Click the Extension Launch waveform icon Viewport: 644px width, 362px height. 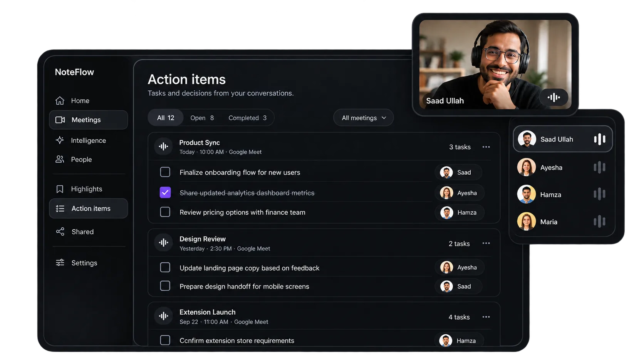[164, 316]
